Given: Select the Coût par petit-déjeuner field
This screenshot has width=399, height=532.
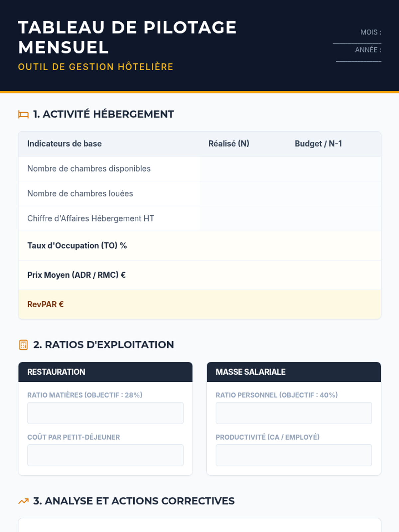Looking at the screenshot, I should [x=105, y=455].
